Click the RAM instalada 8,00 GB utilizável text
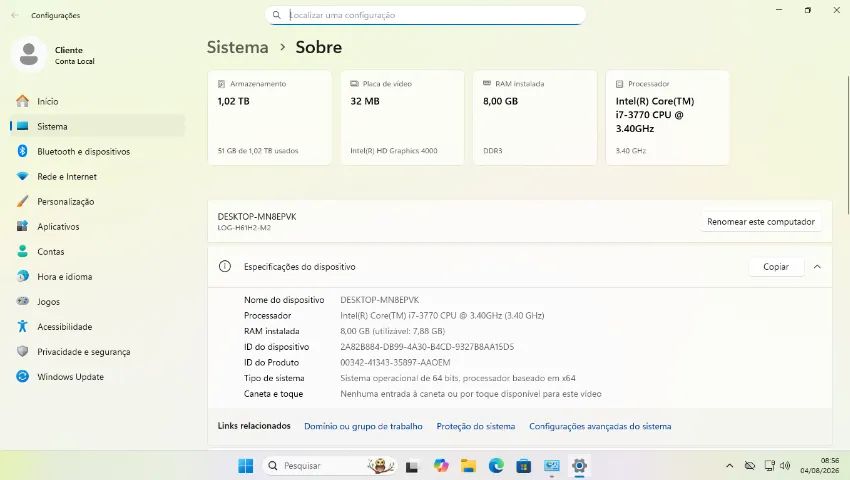The height and width of the screenshot is (480, 850). pyautogui.click(x=392, y=331)
